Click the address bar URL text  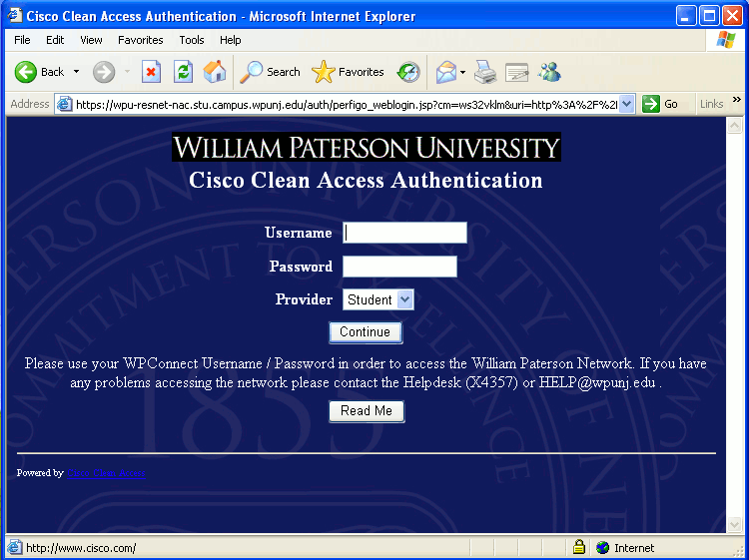[x=347, y=104]
